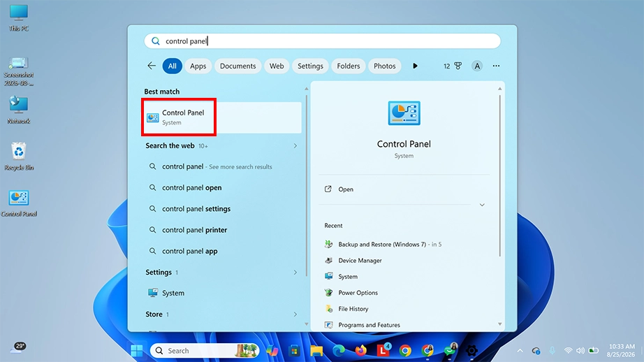Click the battery tray icon
The height and width of the screenshot is (362, 644).
coord(594,351)
